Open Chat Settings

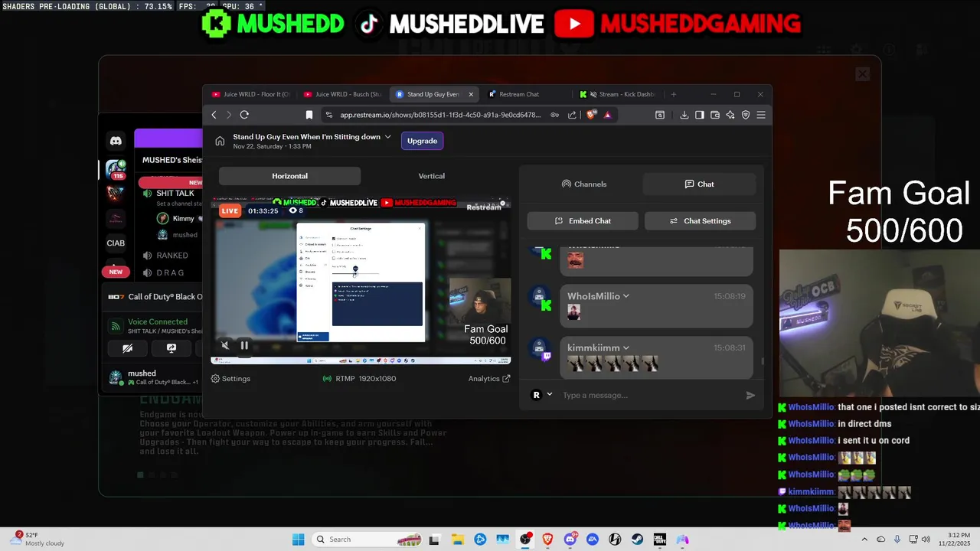click(700, 221)
